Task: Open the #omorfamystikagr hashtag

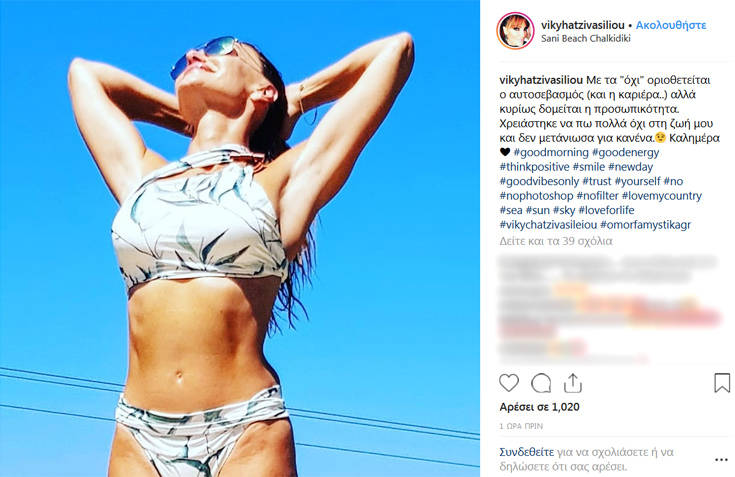Action: (645, 224)
